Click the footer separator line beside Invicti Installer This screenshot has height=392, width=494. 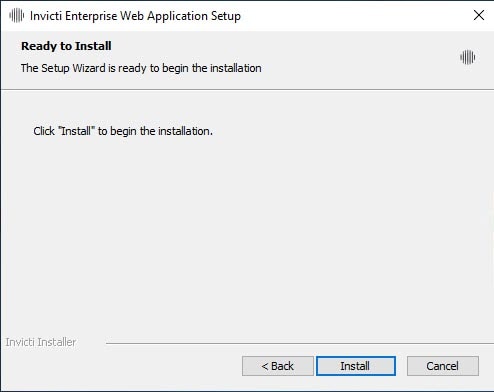299,343
